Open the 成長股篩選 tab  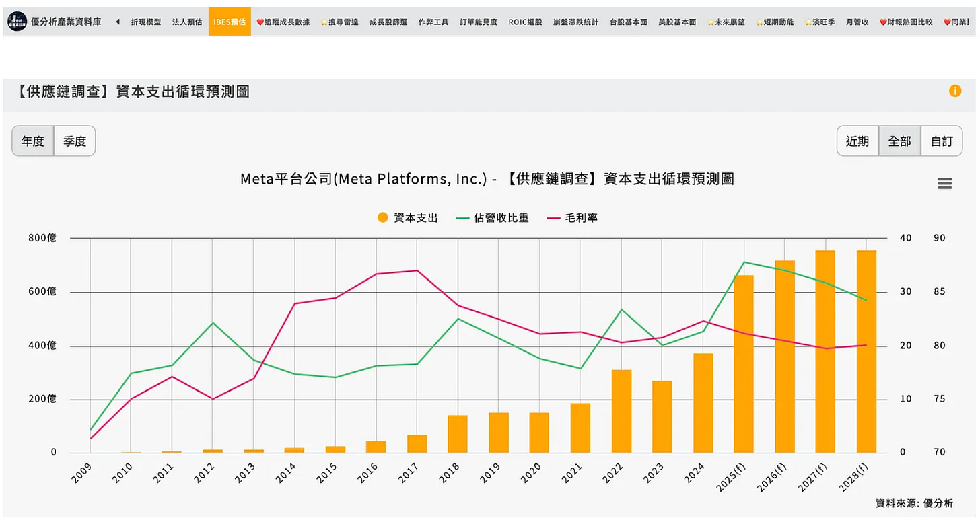[x=388, y=22]
